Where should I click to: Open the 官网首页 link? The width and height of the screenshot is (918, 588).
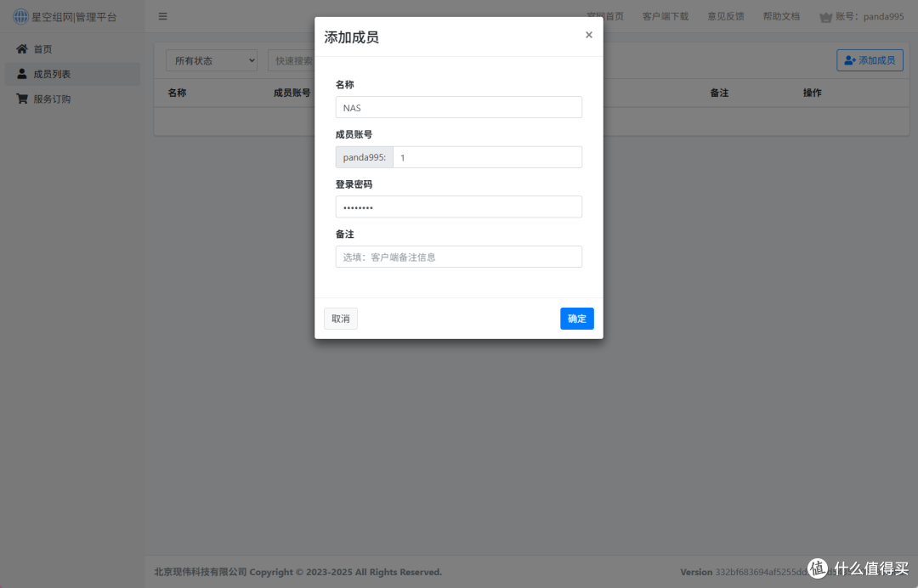coord(605,16)
